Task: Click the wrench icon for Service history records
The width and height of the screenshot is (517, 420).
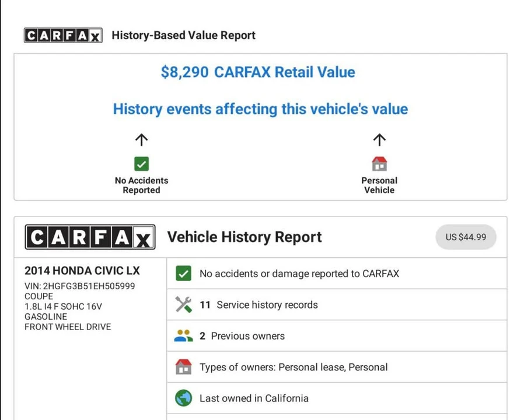Action: pos(183,304)
